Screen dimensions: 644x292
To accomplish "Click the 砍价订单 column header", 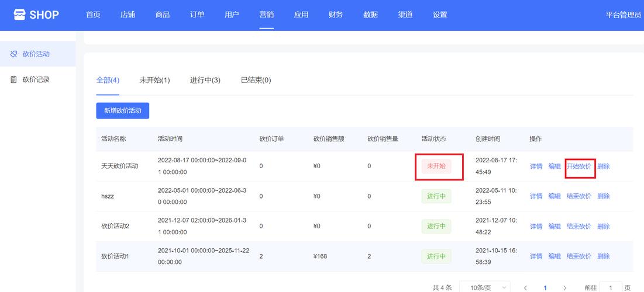I will tap(271, 139).
